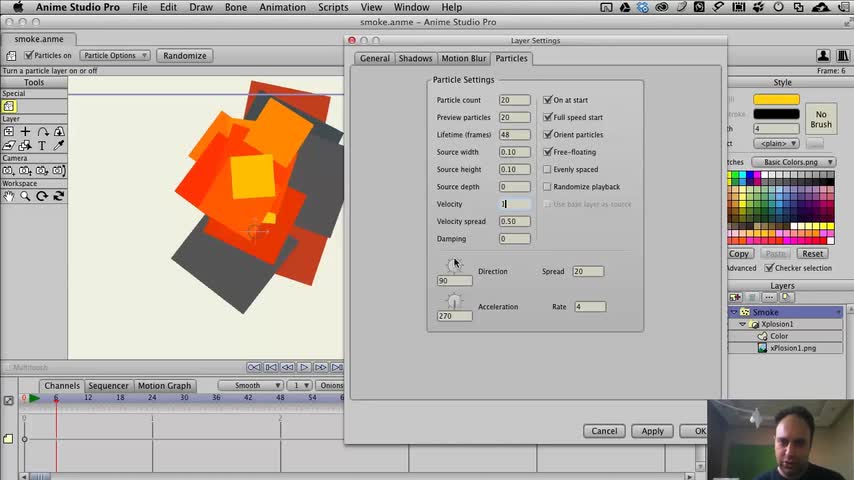Enable the Randomize playback checkbox

point(547,187)
